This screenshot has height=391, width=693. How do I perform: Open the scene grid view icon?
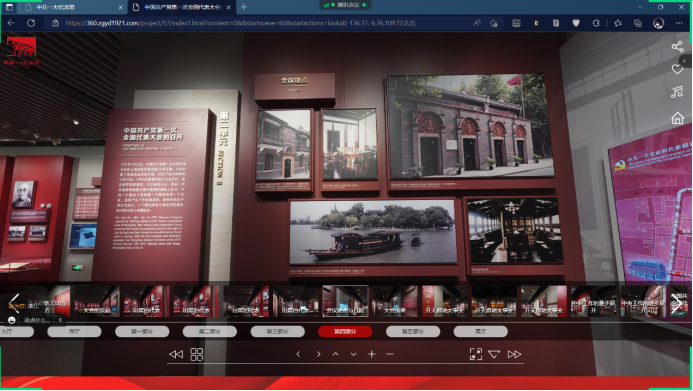197,354
